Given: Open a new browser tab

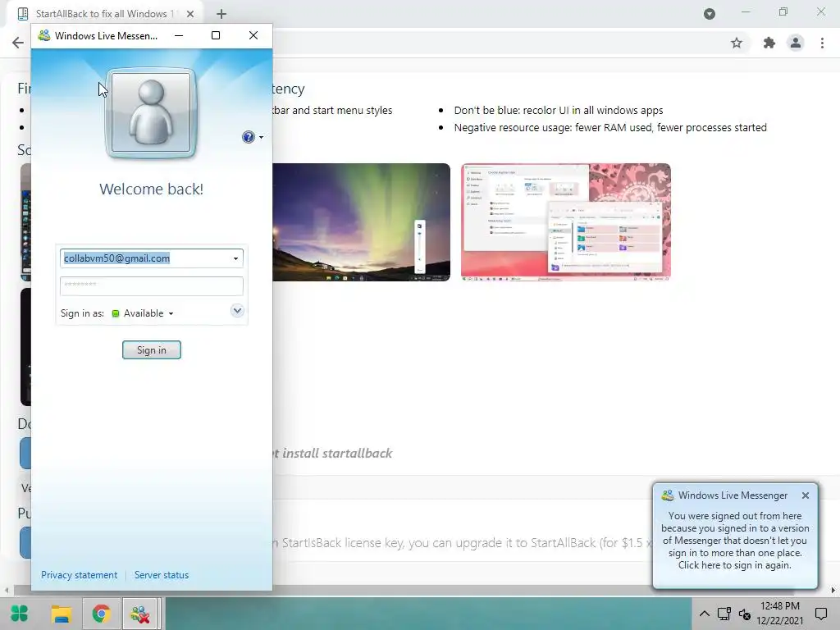Looking at the screenshot, I should (x=221, y=14).
